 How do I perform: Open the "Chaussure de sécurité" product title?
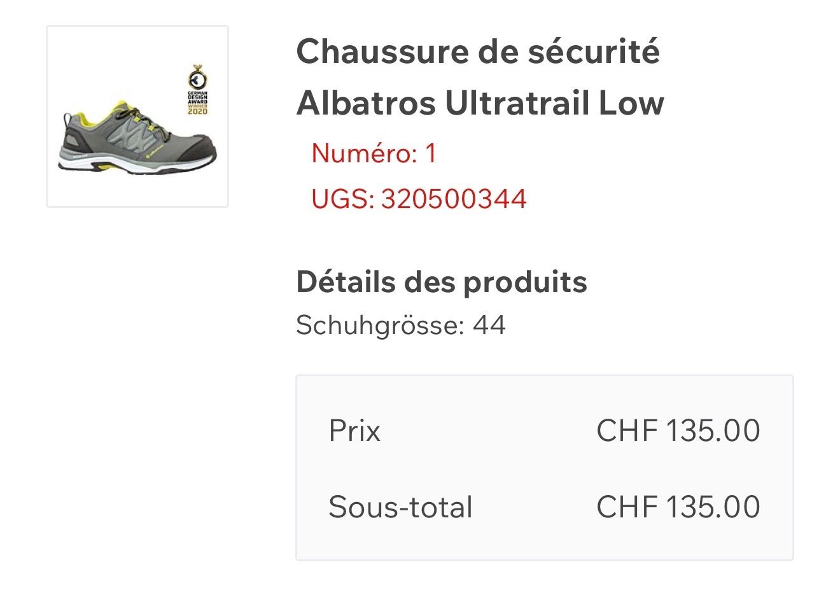[478, 51]
